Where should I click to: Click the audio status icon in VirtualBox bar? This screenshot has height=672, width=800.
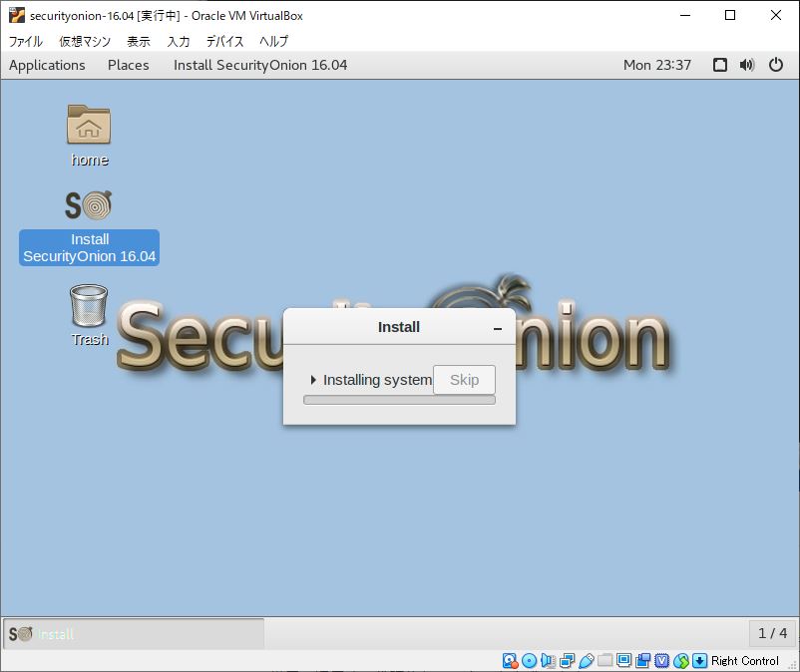point(548,661)
